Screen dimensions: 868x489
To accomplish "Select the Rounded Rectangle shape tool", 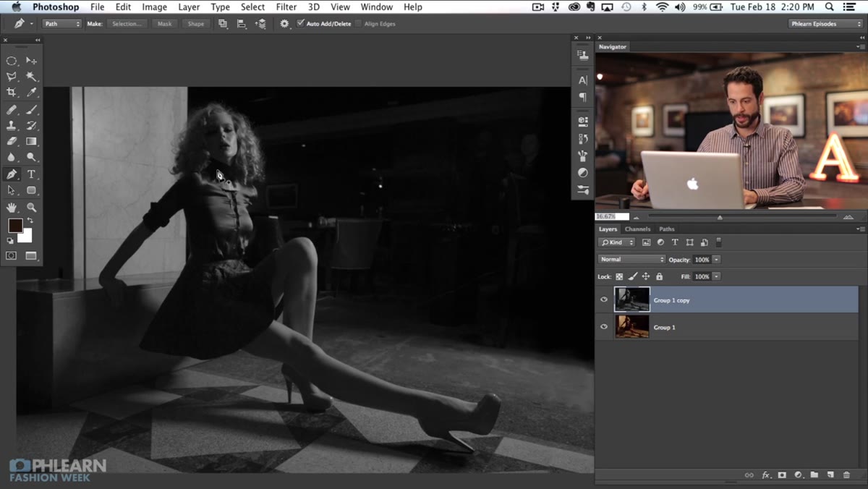I will point(32,190).
